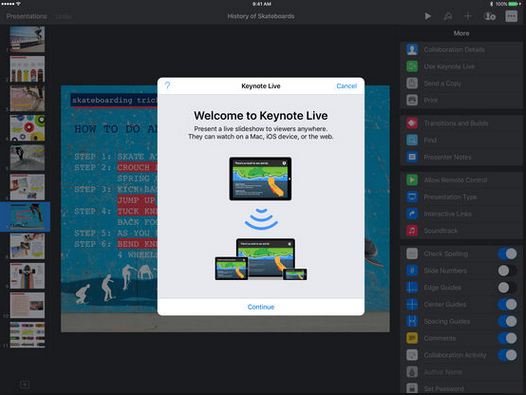Viewport: 526px width, 395px height.
Task: Click the skateboarding tricks title on slide
Action: [114, 100]
